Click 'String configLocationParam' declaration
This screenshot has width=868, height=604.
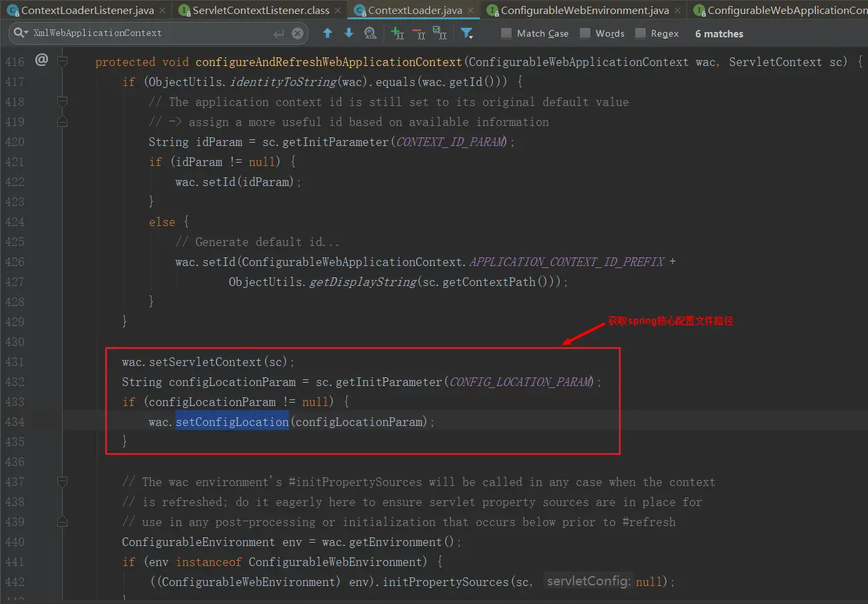point(209,382)
